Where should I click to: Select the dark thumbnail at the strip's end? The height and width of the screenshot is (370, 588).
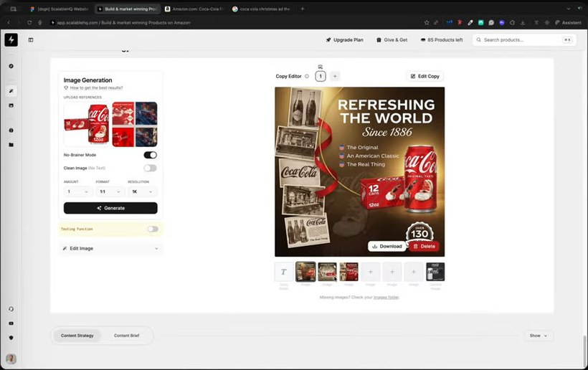435,272
